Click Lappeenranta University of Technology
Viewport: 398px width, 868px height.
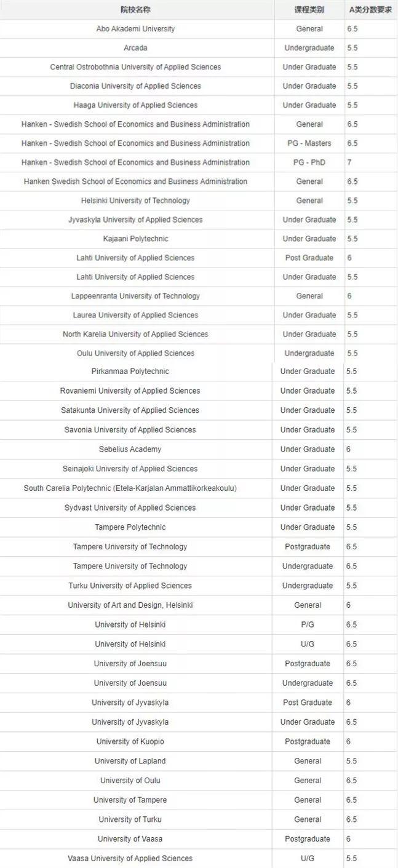pyautogui.click(x=135, y=296)
